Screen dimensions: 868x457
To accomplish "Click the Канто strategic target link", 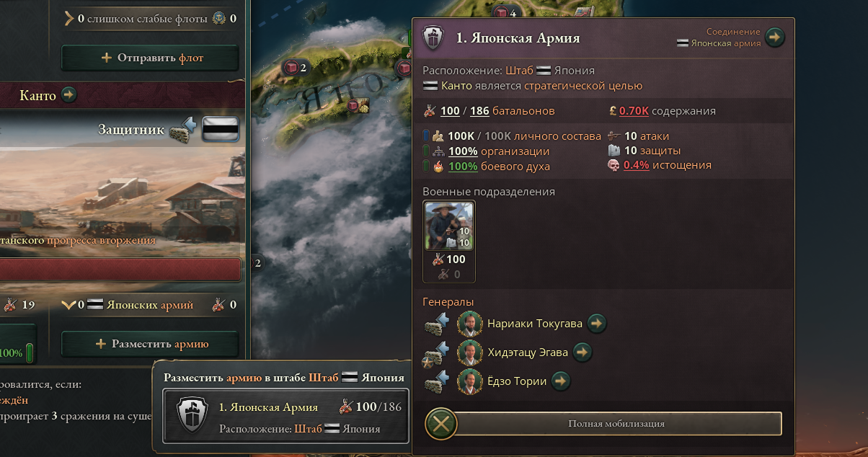I will [x=456, y=86].
